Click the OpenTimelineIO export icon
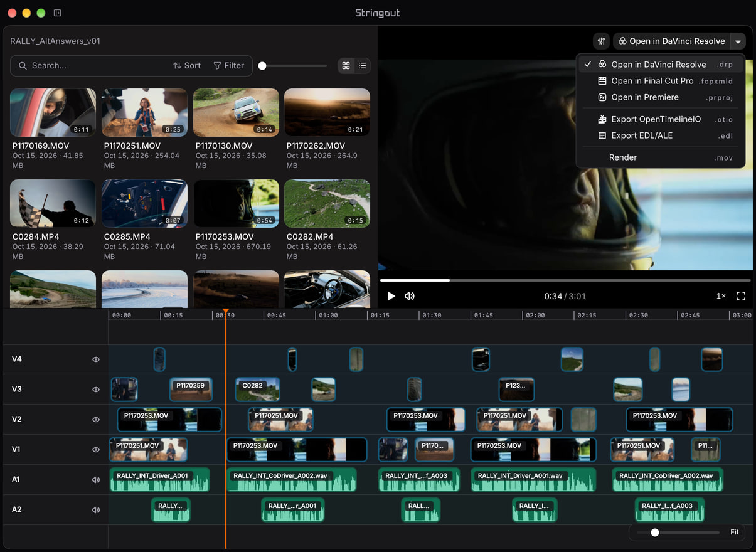The image size is (756, 552). (x=602, y=119)
